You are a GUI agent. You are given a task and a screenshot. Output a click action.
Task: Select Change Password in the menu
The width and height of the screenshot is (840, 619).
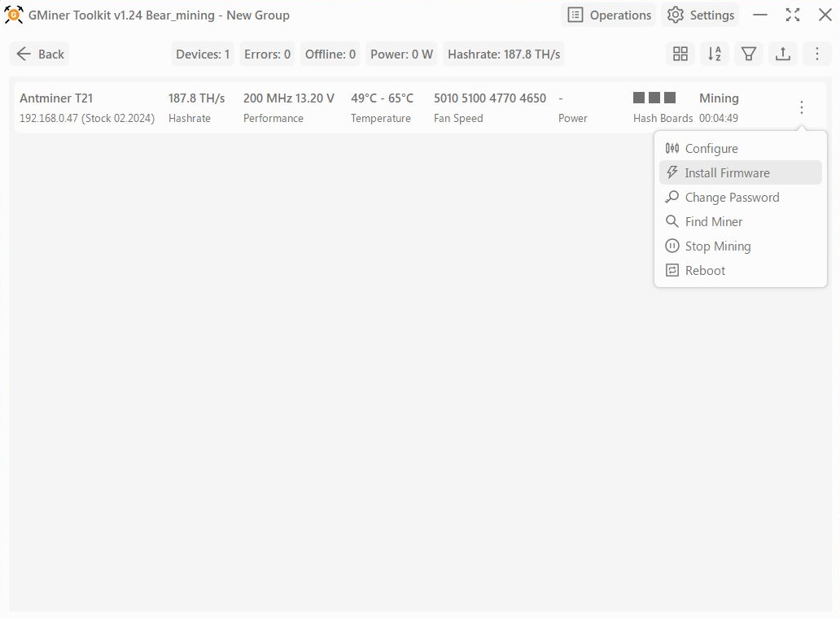741,198
